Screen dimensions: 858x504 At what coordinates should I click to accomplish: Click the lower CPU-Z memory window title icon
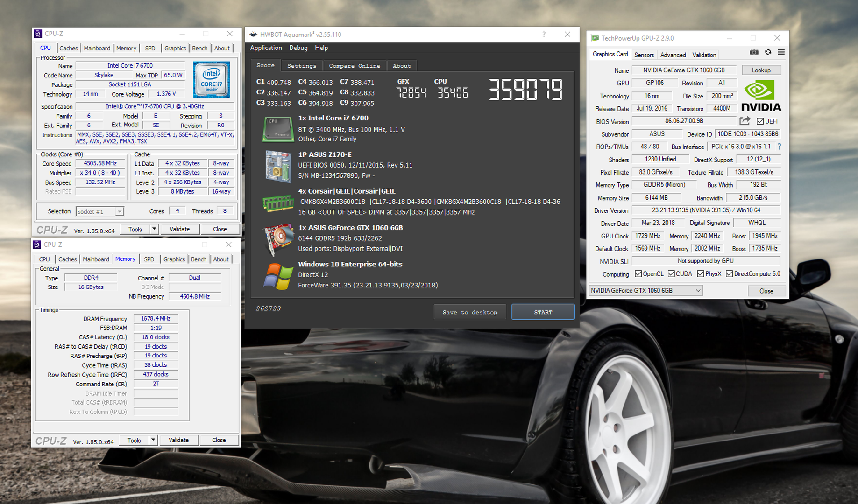[37, 245]
